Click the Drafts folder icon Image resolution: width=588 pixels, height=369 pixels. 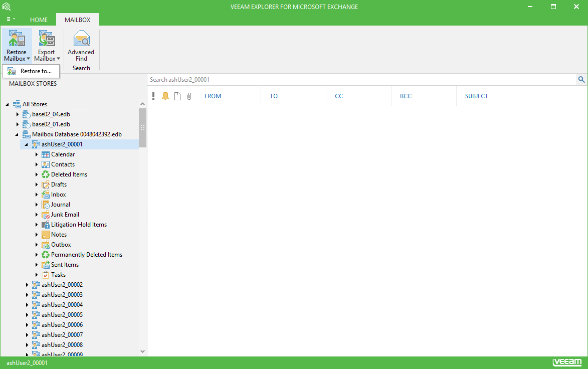pyautogui.click(x=46, y=184)
